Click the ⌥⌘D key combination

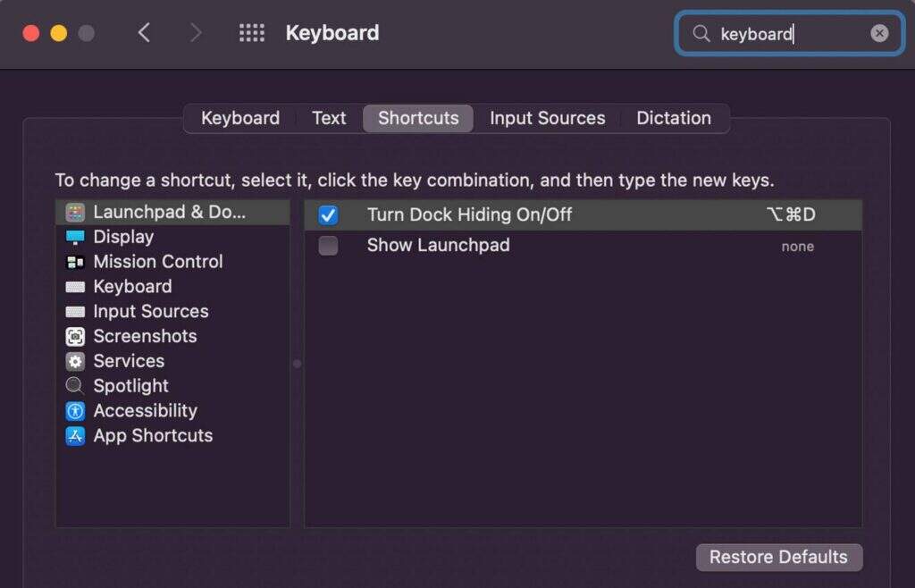click(x=790, y=214)
